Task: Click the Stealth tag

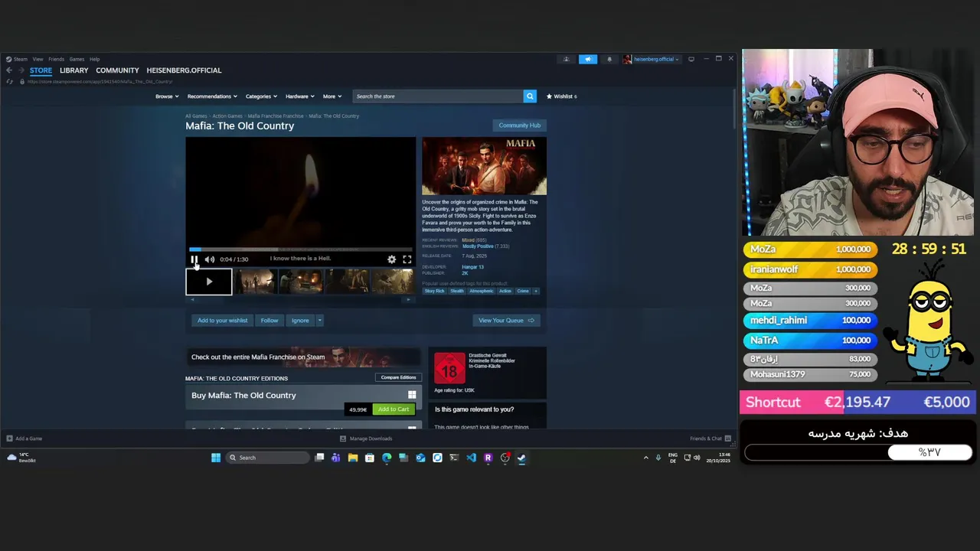Action: [457, 291]
